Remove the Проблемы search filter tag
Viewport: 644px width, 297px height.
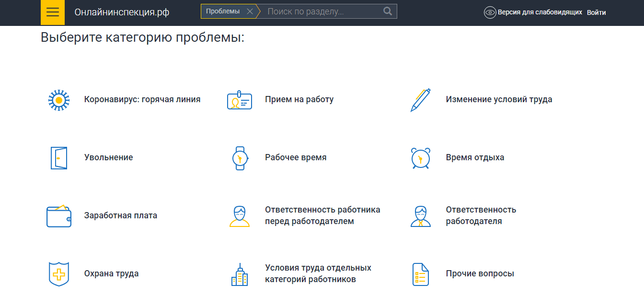point(250,12)
